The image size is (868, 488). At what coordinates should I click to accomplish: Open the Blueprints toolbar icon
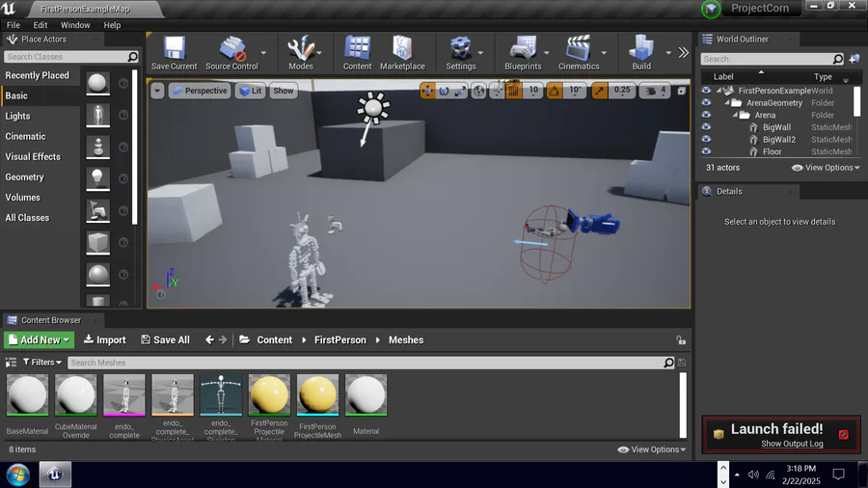[523, 53]
